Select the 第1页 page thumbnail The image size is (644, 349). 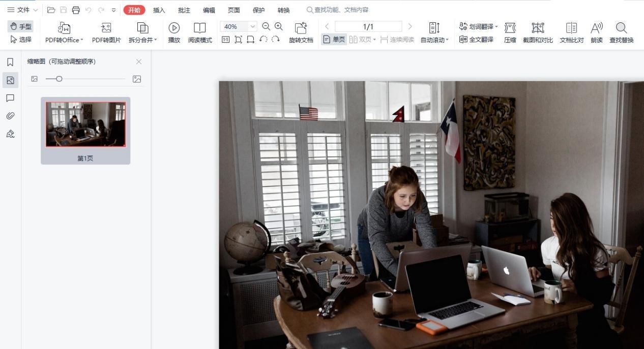click(85, 131)
